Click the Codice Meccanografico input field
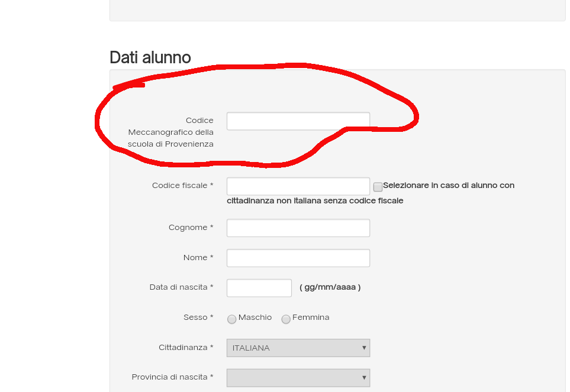570x392 pixels. [298, 121]
